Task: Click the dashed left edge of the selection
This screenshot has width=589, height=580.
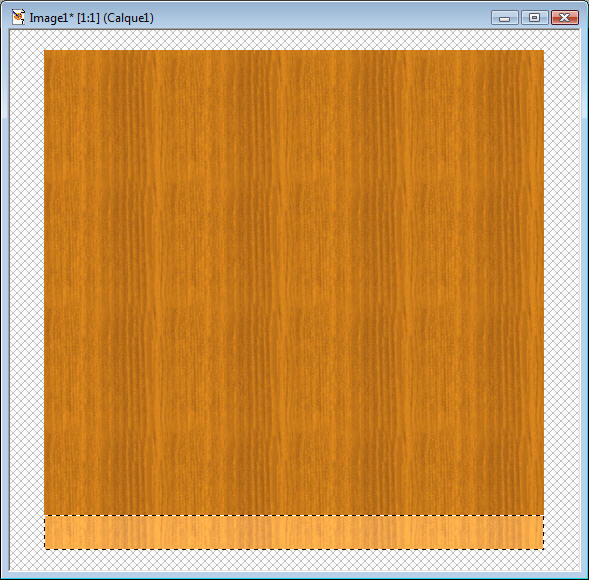Action: click(45, 532)
